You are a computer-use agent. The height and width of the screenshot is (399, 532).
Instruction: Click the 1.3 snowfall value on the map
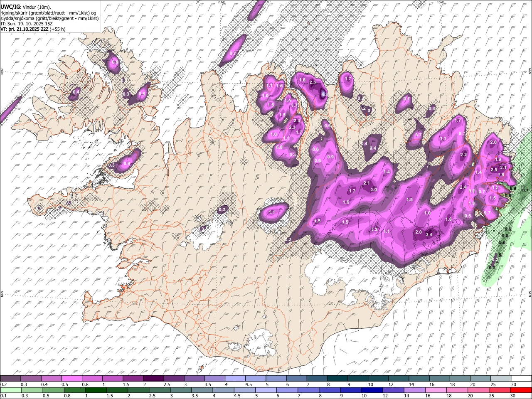coord(374,229)
